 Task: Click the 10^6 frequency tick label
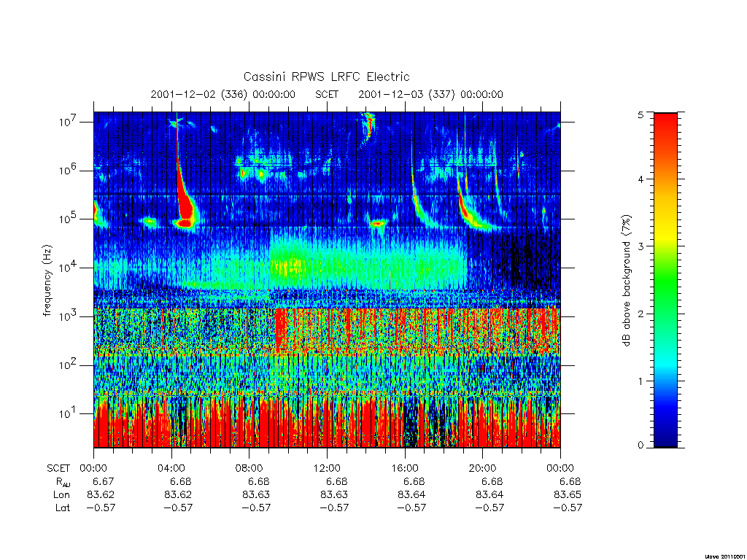pos(68,171)
